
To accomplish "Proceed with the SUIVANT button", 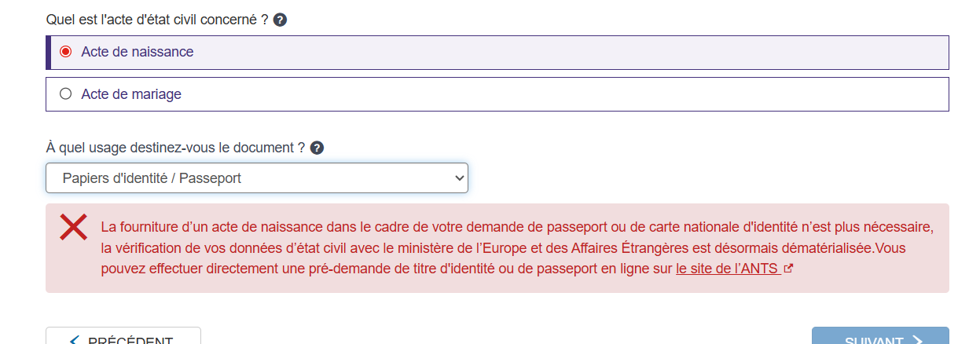I will pyautogui.click(x=879, y=338).
